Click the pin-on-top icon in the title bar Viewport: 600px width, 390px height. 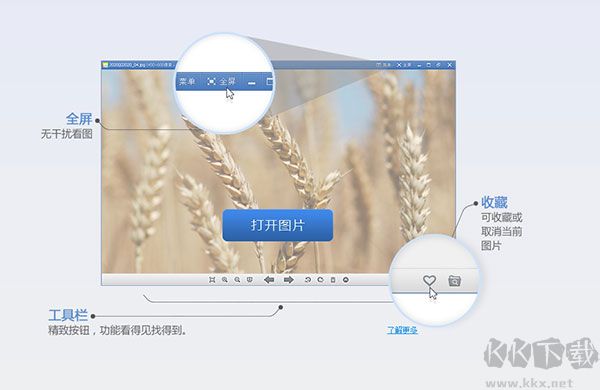point(438,65)
